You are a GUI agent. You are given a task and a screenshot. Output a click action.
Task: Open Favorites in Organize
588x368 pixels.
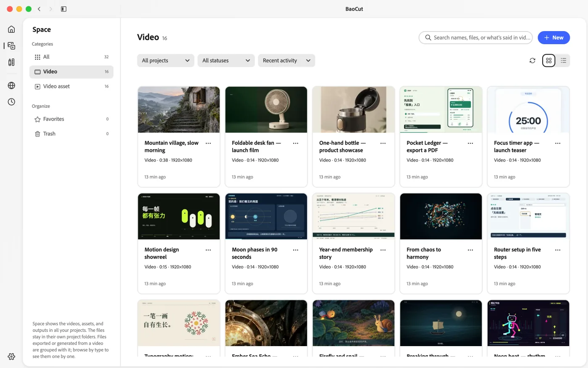(71, 119)
